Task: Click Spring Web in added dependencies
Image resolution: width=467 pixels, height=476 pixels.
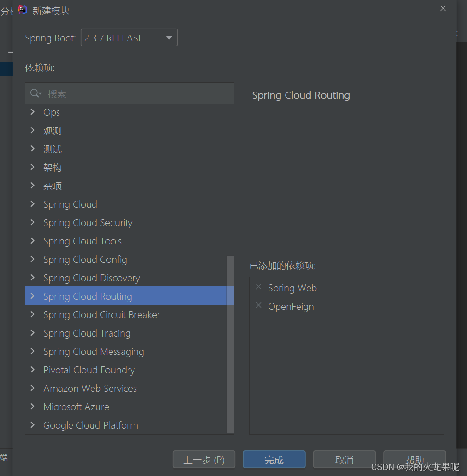Action: tap(292, 288)
